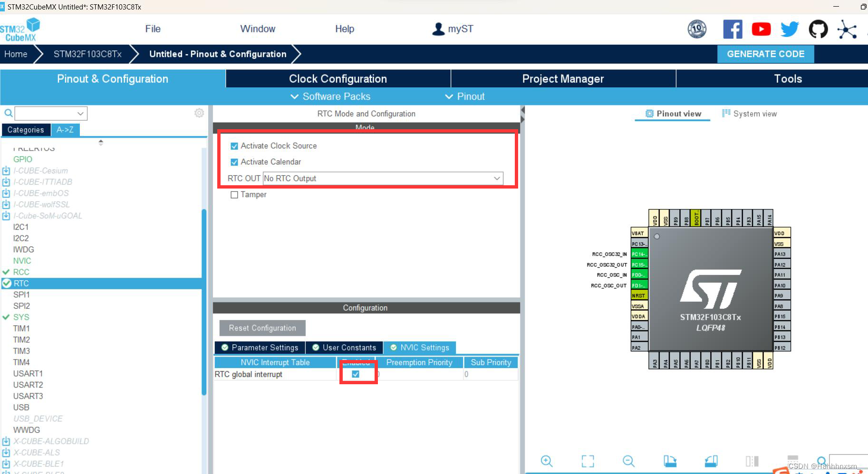The height and width of the screenshot is (474, 868).
Task: Open the Twitter icon link
Action: (x=790, y=29)
